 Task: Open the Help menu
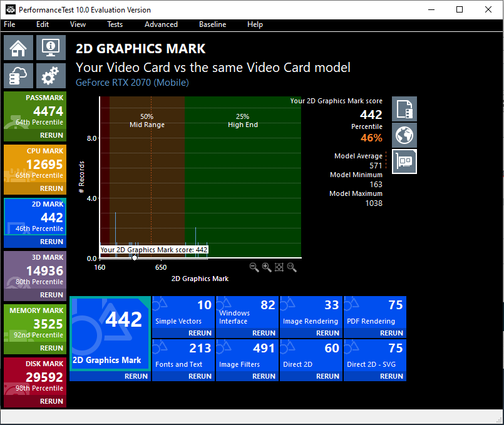coord(255,24)
